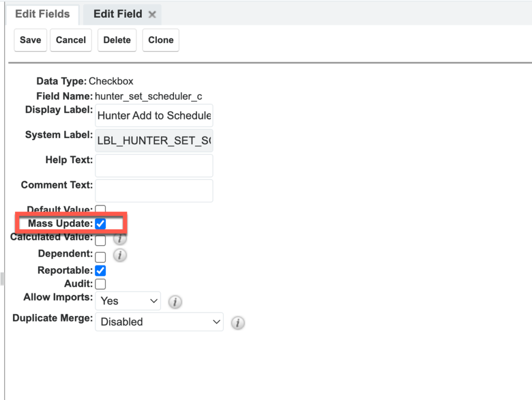The height and width of the screenshot is (400, 532).
Task: Select the Edit Field tab
Action: click(117, 15)
